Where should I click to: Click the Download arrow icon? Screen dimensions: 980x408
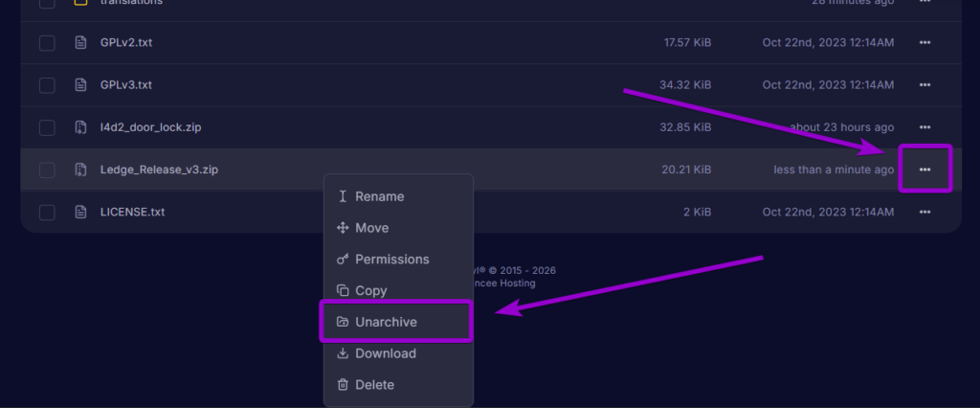(x=343, y=353)
